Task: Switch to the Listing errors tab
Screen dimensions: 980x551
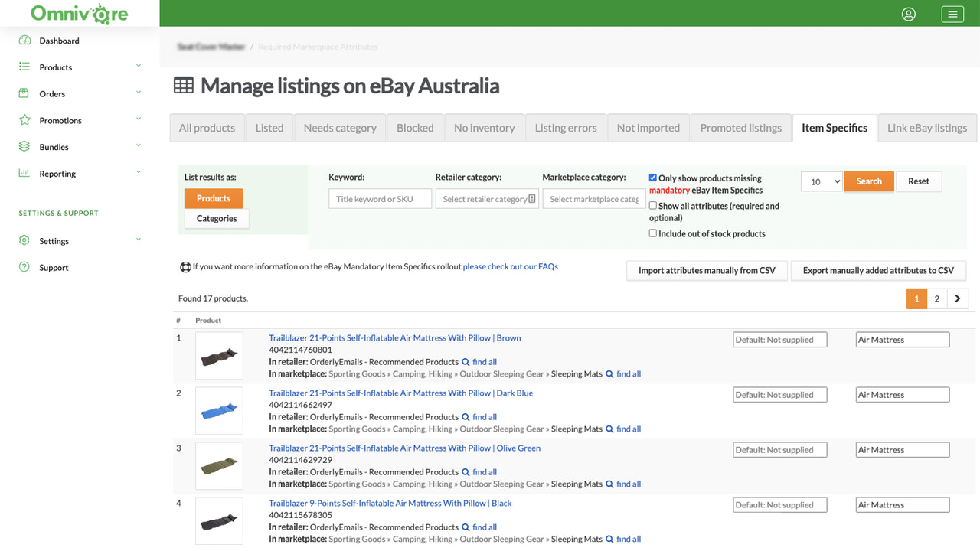Action: (566, 128)
